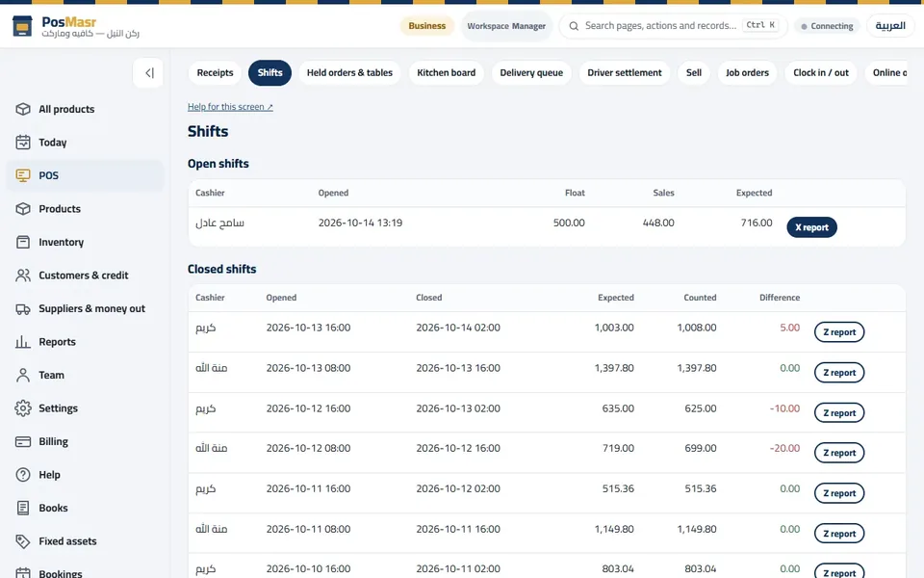Switch to the Kitchen board tab

point(446,72)
